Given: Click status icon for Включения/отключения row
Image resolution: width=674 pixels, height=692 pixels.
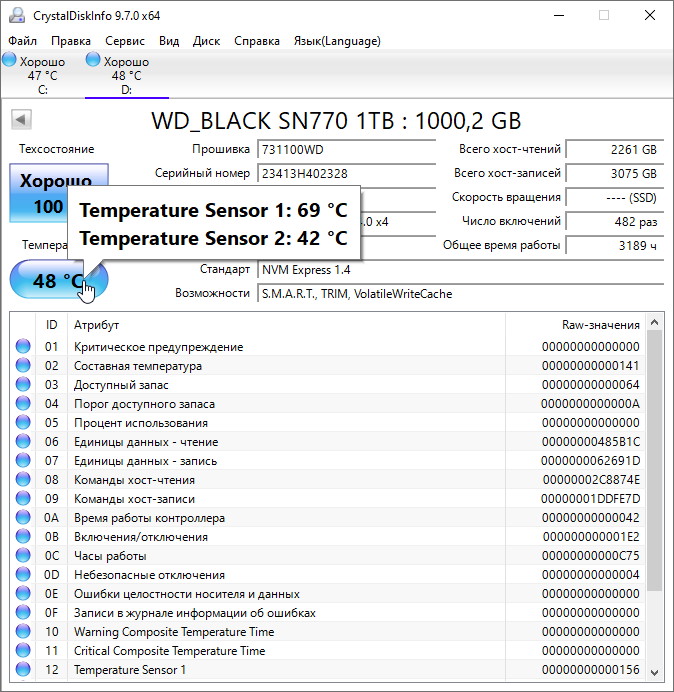Looking at the screenshot, I should (x=23, y=536).
